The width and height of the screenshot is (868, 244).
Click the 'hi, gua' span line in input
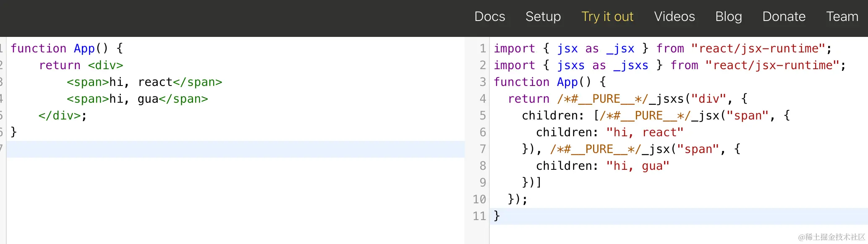(x=137, y=99)
